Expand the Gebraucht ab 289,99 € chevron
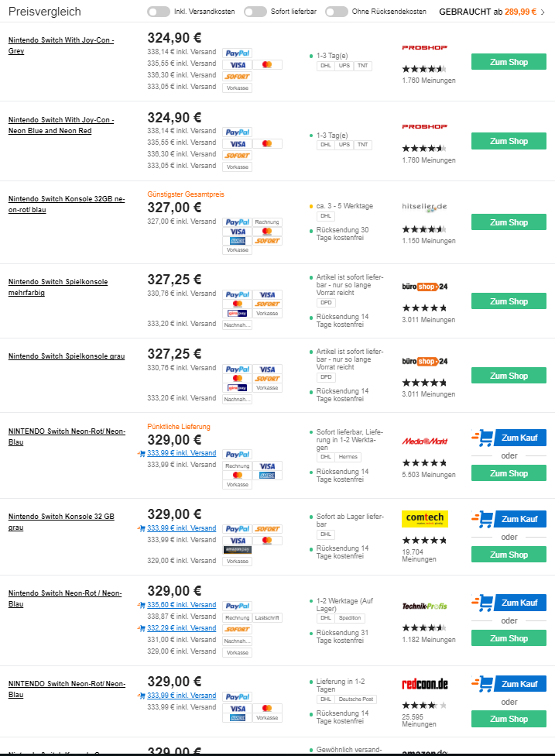This screenshot has height=756, width=555. (x=543, y=12)
